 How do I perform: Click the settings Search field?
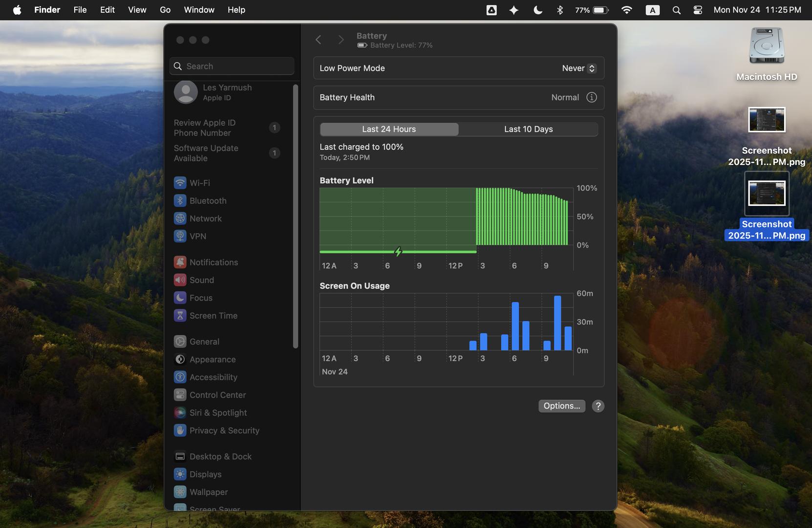tap(232, 66)
